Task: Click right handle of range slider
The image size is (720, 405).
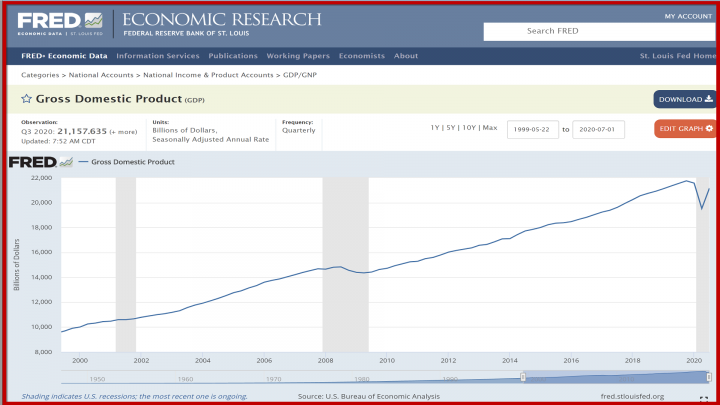Action: [709, 377]
